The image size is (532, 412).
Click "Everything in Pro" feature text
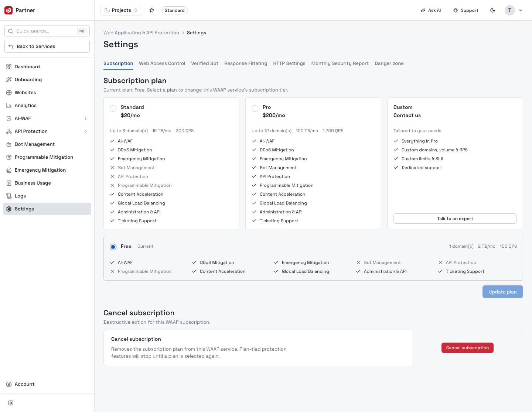(420, 141)
